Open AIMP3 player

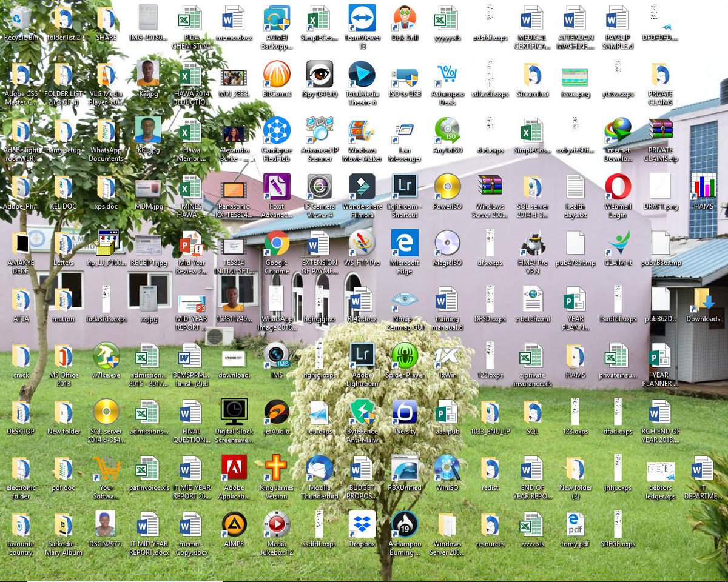click(234, 524)
